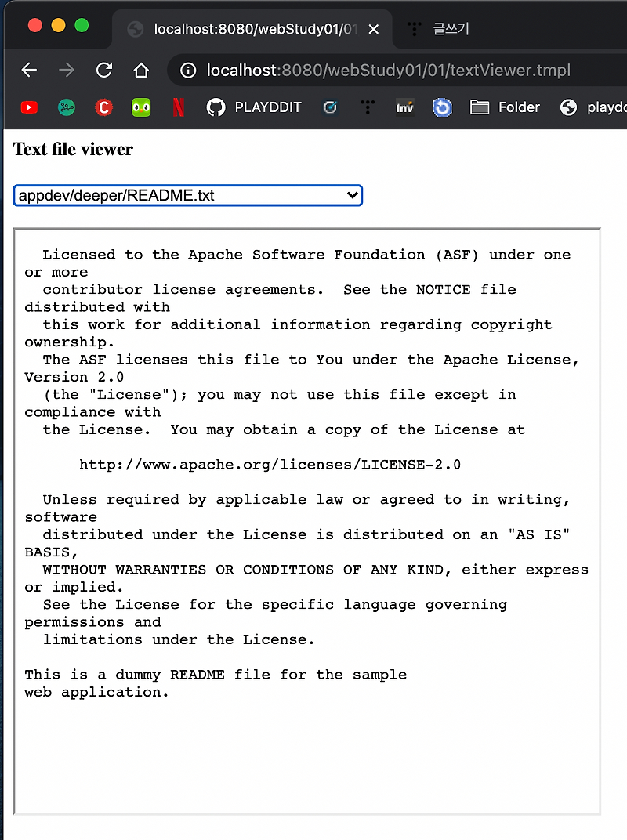The height and width of the screenshot is (840, 627).
Task: Click the site information icon in address bar
Action: point(187,70)
